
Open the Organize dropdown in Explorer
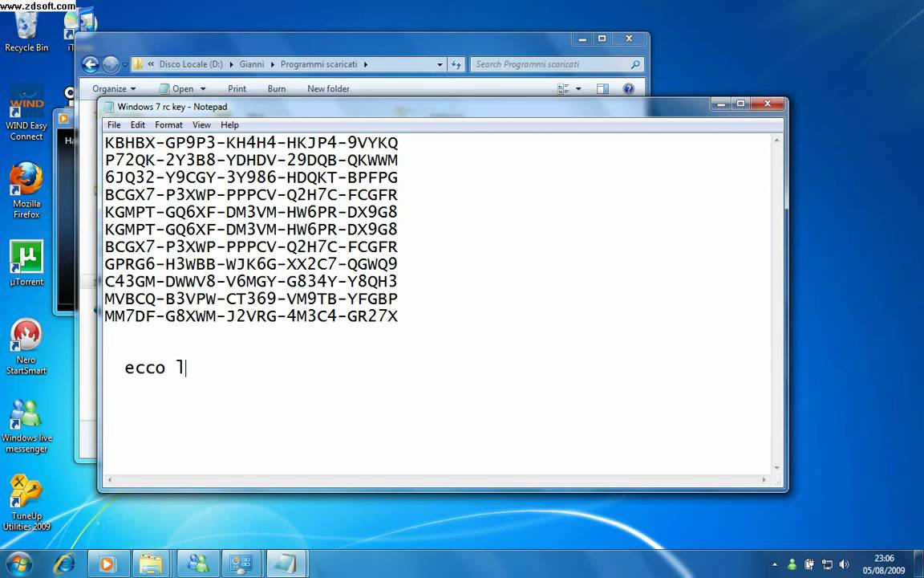(114, 88)
